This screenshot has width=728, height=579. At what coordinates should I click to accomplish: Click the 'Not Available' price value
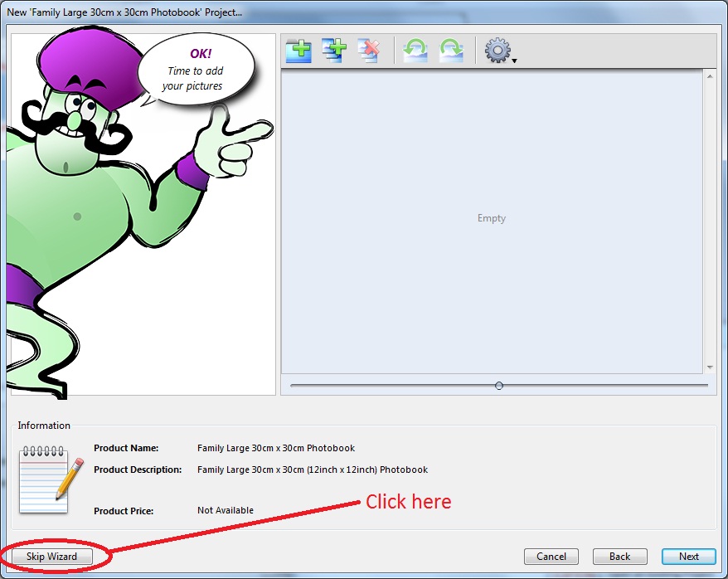click(x=226, y=510)
